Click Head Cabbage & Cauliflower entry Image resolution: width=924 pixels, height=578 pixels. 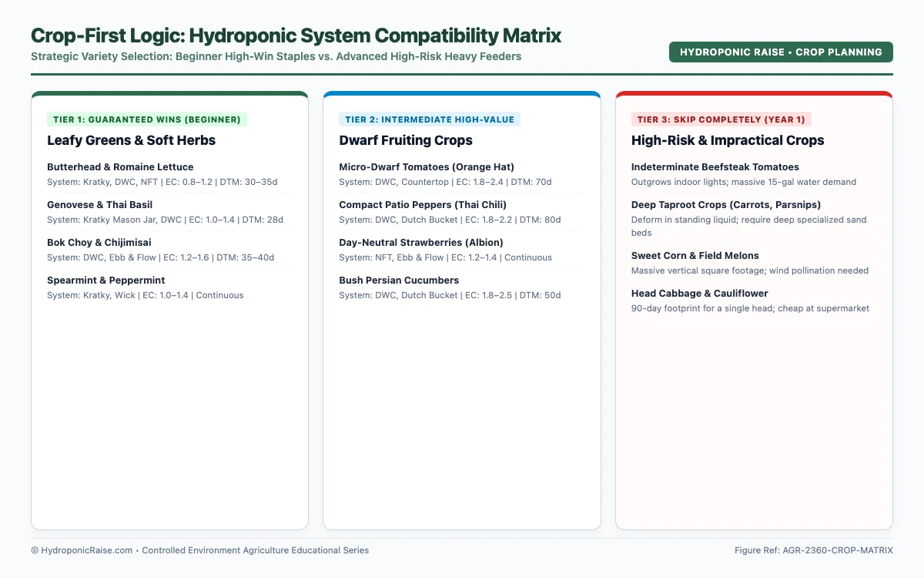click(700, 294)
